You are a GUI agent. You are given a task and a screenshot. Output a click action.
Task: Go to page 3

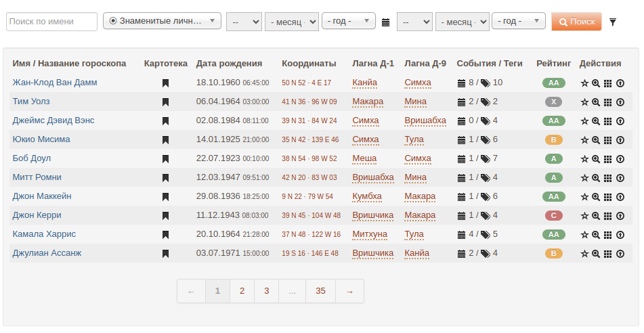point(267,291)
